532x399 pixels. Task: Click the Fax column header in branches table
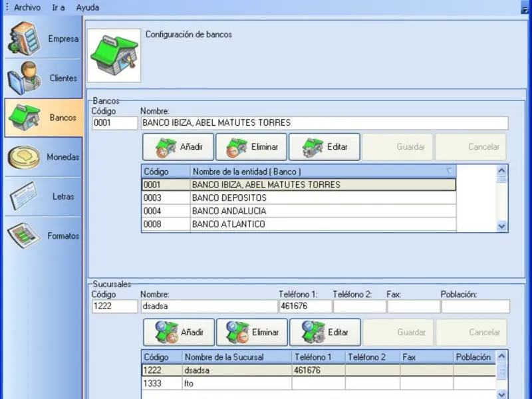click(426, 357)
